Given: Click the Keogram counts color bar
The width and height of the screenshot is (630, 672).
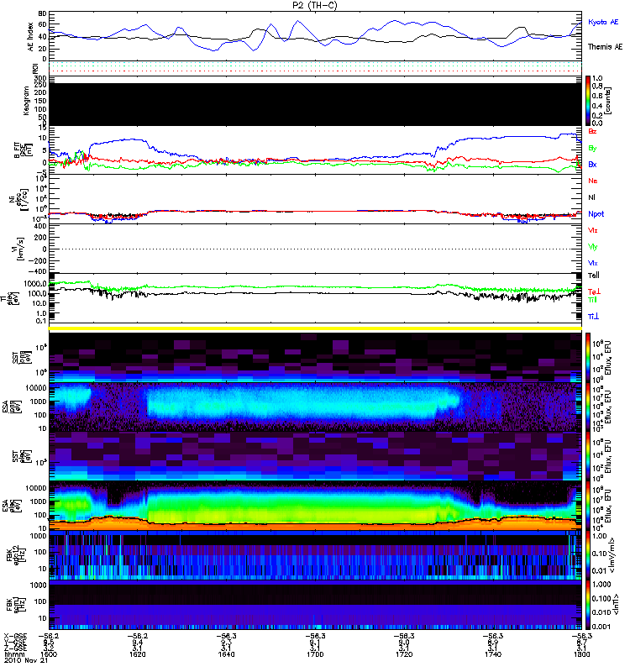Looking at the screenshot, I should click(588, 101).
